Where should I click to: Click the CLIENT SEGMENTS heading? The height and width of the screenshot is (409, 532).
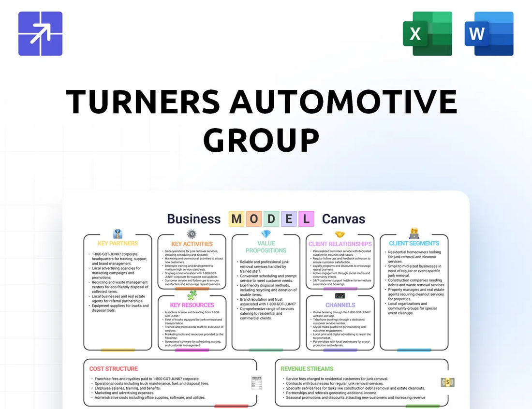(x=414, y=244)
